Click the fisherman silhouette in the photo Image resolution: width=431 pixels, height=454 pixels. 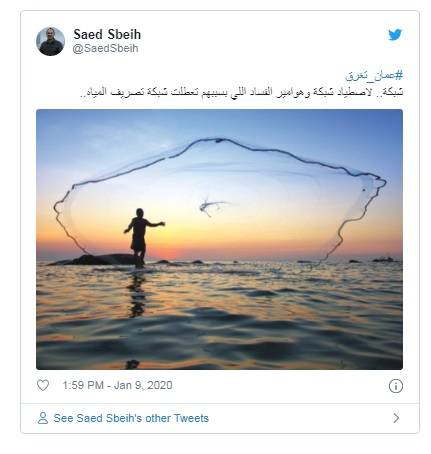tap(141, 237)
